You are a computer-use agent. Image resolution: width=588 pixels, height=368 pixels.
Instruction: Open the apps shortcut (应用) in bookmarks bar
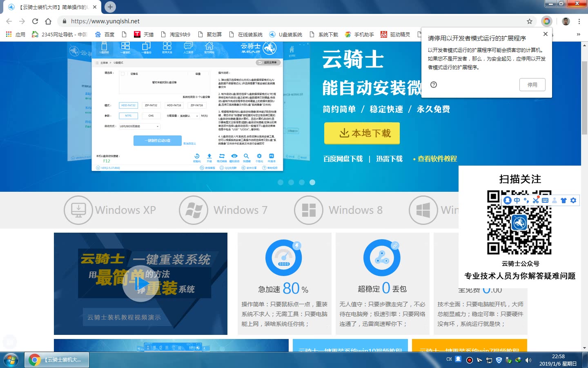pos(16,34)
